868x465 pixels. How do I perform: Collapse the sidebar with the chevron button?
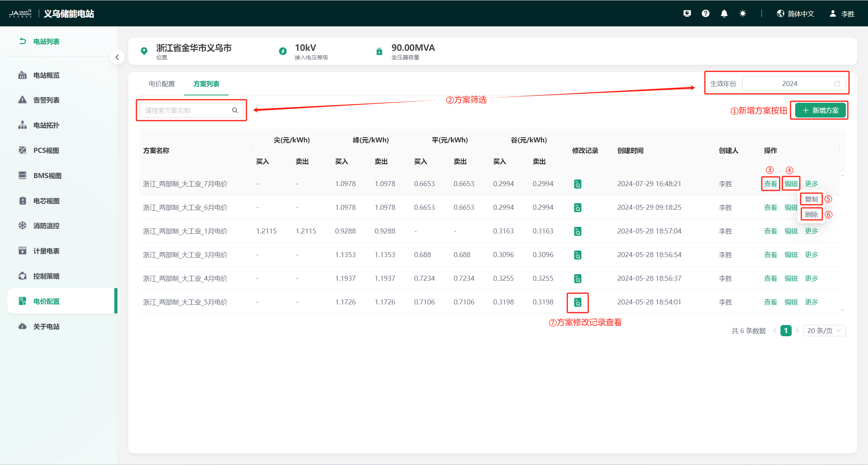(117, 57)
